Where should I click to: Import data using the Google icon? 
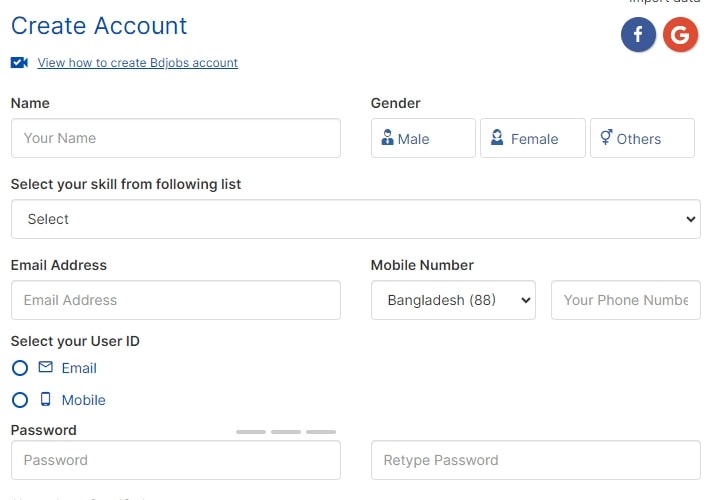click(680, 34)
